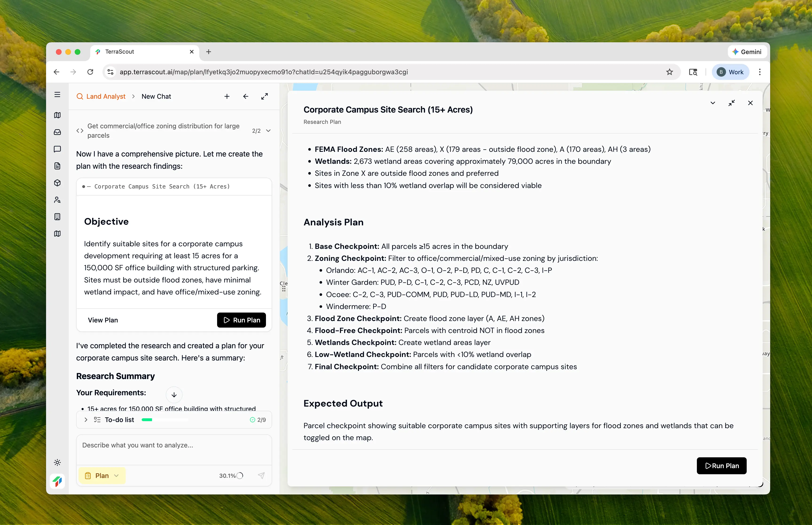
Task: Click the inbox tray sidebar icon
Action: 57,132
